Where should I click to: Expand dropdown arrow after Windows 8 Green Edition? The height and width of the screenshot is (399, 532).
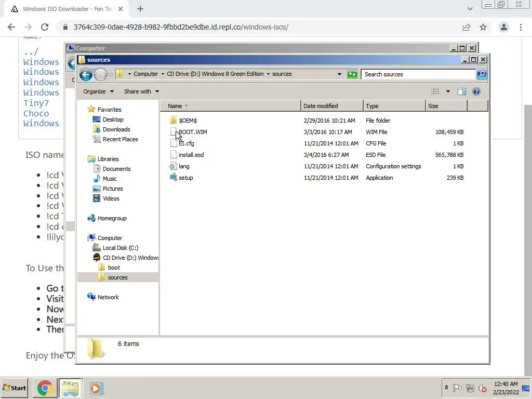point(269,74)
